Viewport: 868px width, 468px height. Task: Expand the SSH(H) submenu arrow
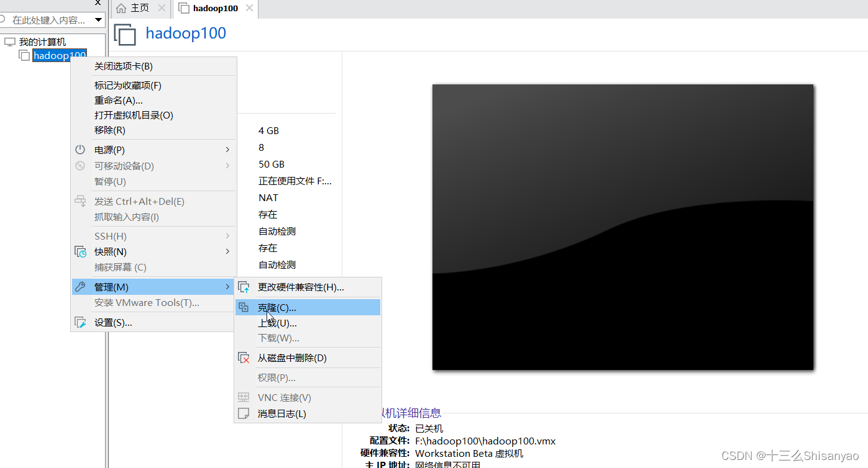click(x=227, y=236)
